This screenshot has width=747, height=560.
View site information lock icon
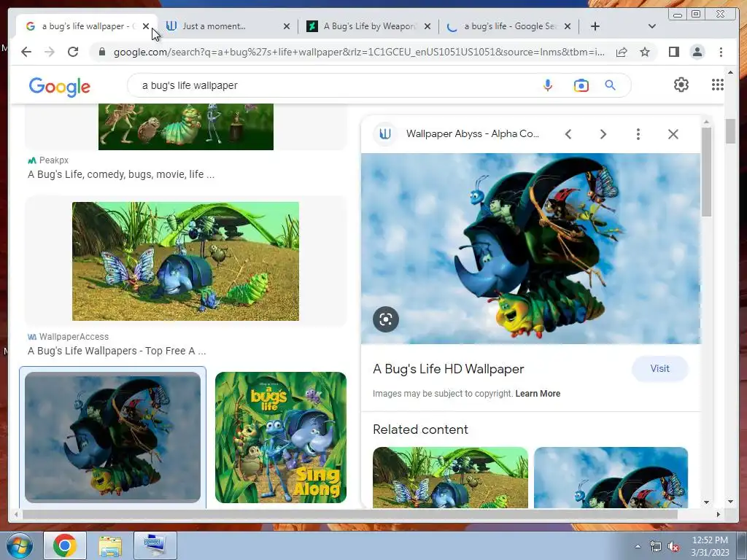coord(101,52)
